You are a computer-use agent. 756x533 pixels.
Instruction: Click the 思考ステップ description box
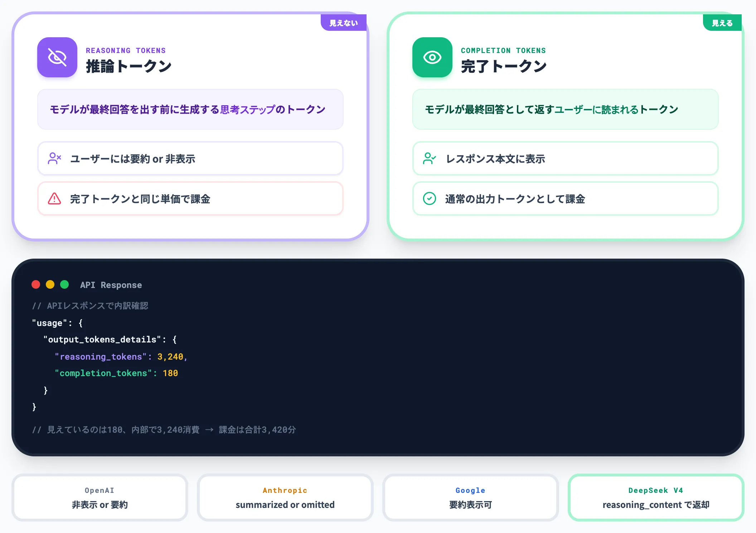[190, 109]
